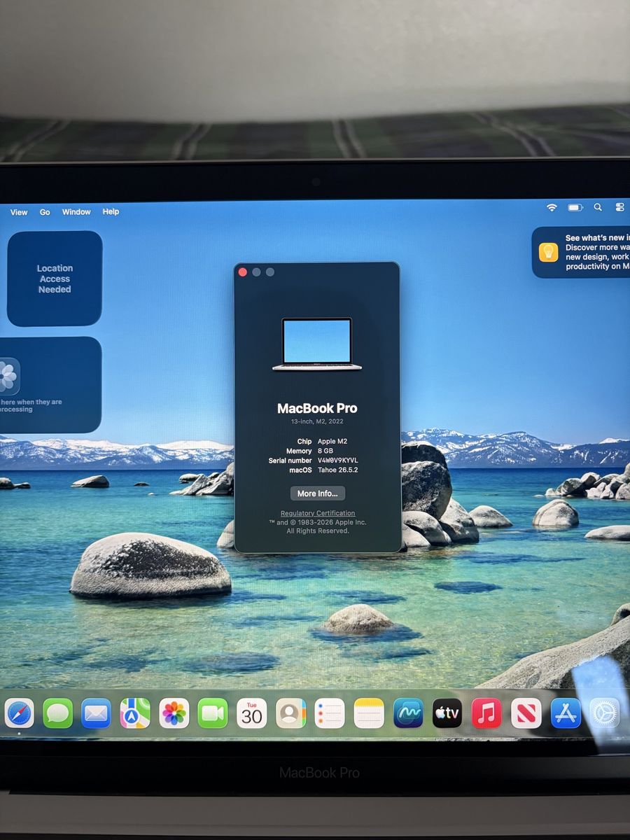This screenshot has height=840, width=630.
Task: Check the battery status icon
Action: [x=575, y=208]
